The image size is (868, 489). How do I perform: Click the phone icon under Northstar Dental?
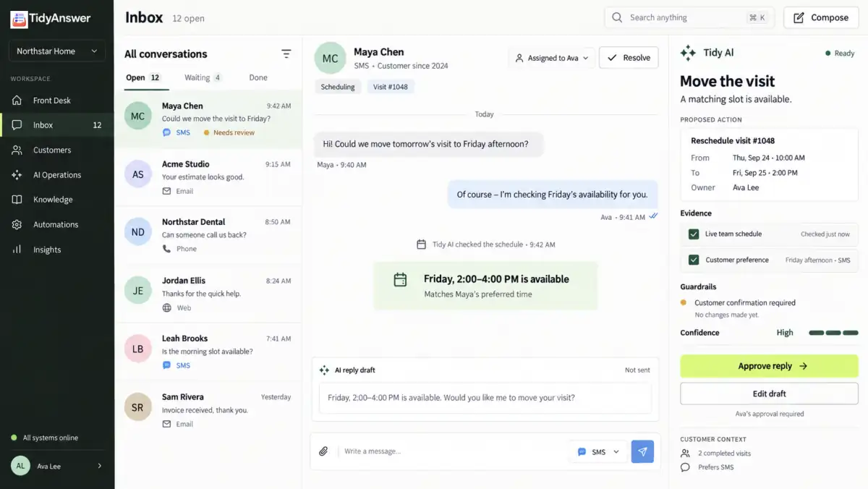click(x=166, y=249)
